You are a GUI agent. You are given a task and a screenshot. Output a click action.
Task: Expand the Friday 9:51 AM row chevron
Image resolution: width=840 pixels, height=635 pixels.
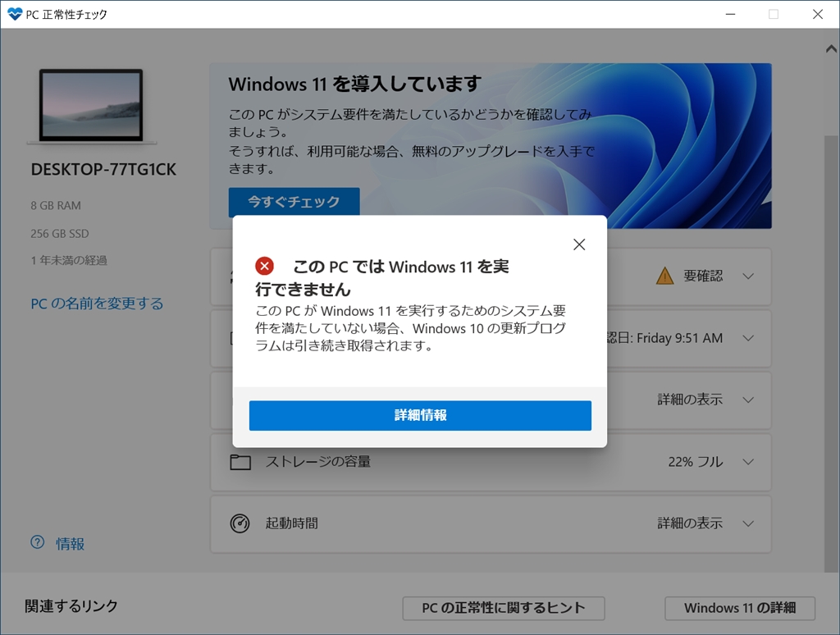[x=748, y=338]
